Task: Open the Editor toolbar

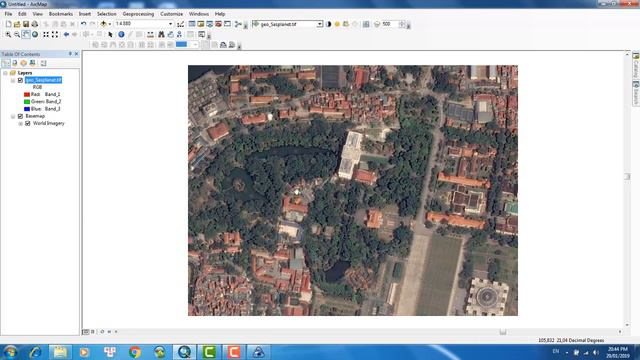Action: coord(180,24)
